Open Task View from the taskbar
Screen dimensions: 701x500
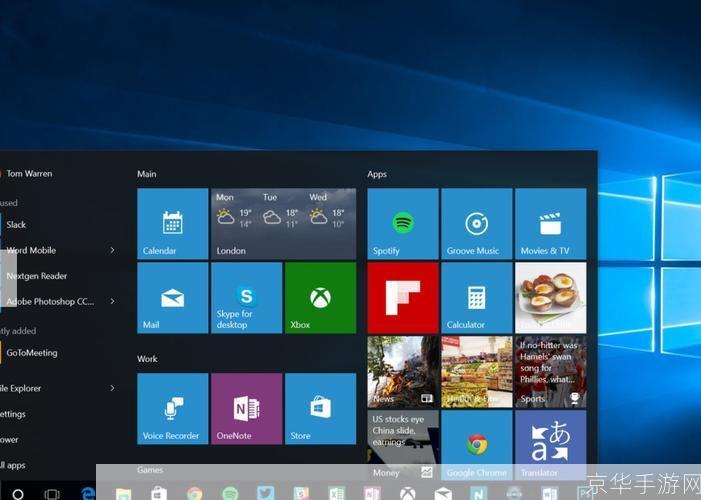(x=52, y=494)
